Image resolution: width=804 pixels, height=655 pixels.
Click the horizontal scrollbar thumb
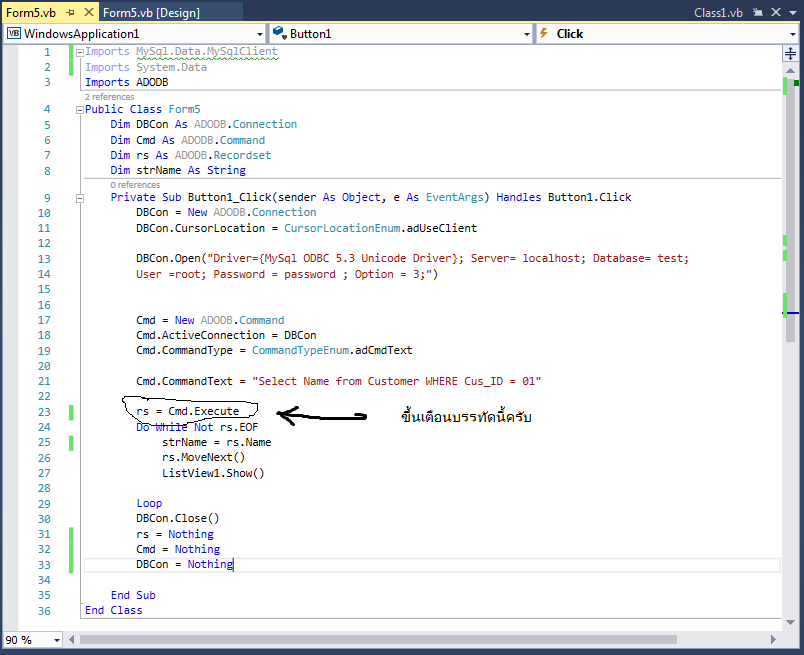(378, 640)
